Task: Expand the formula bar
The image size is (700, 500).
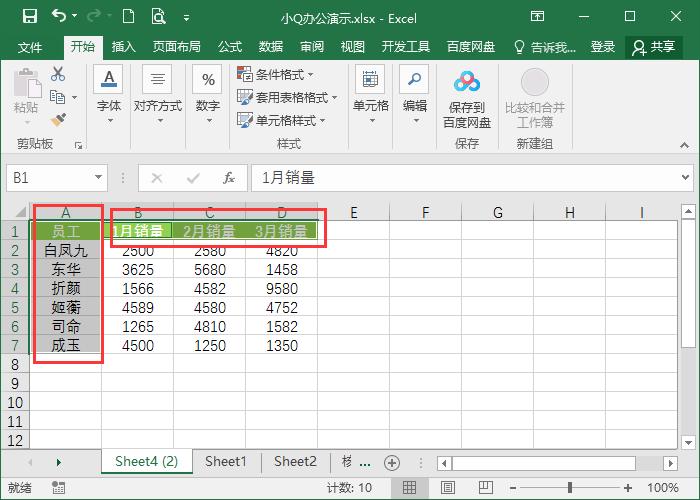Action: 685,177
